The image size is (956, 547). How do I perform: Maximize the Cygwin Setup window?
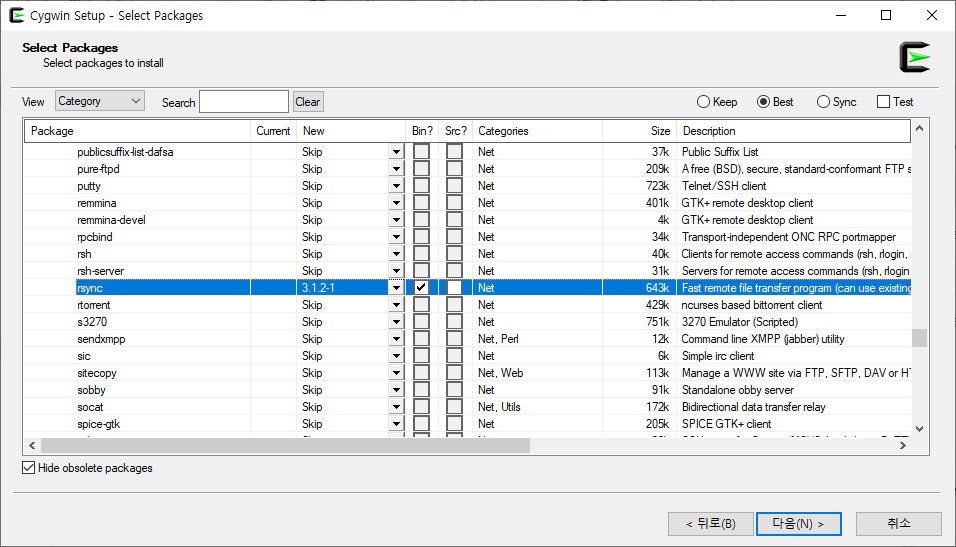886,15
